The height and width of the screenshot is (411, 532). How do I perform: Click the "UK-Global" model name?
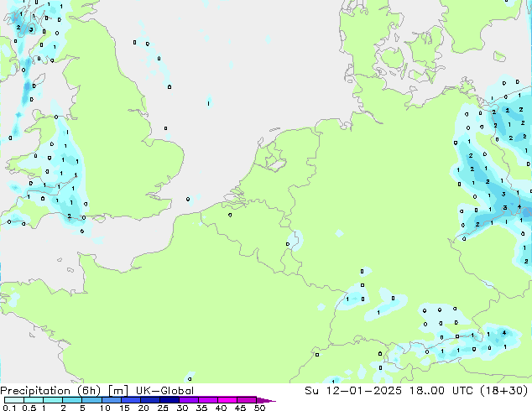click(164, 391)
